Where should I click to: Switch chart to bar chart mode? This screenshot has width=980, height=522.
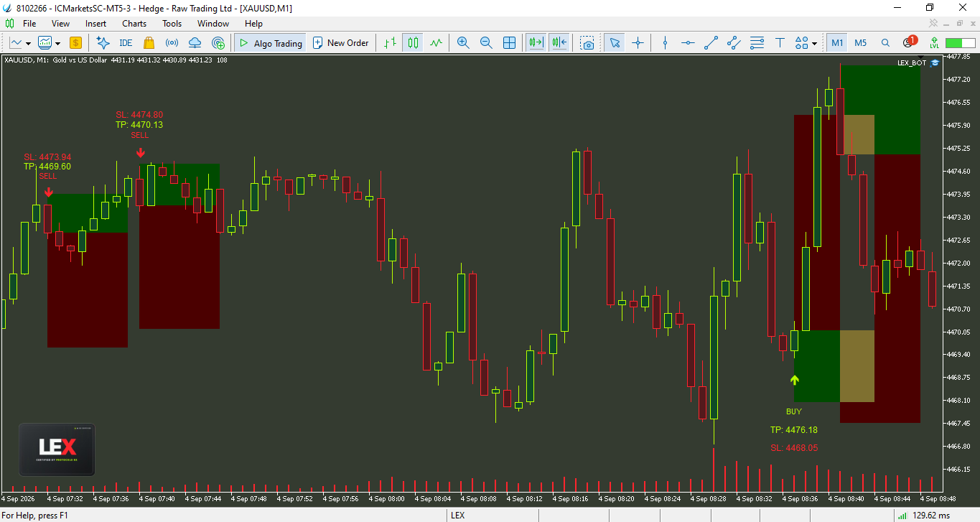click(390, 43)
